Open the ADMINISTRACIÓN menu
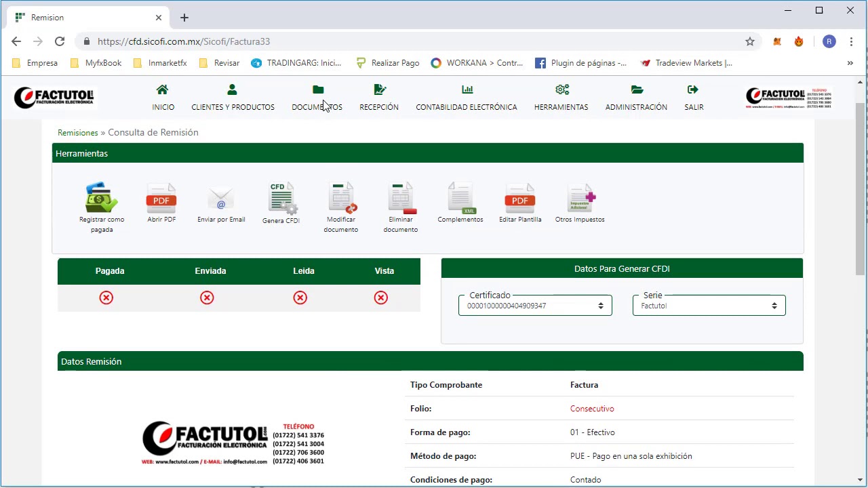868x488 pixels. click(636, 98)
